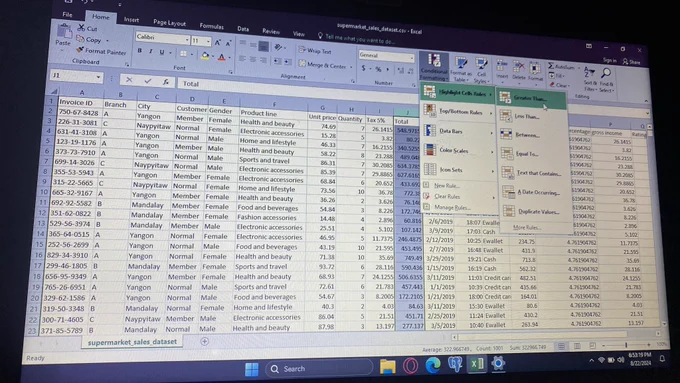
Task: Expand Data Bars submenu
Action: pyautogui.click(x=458, y=131)
